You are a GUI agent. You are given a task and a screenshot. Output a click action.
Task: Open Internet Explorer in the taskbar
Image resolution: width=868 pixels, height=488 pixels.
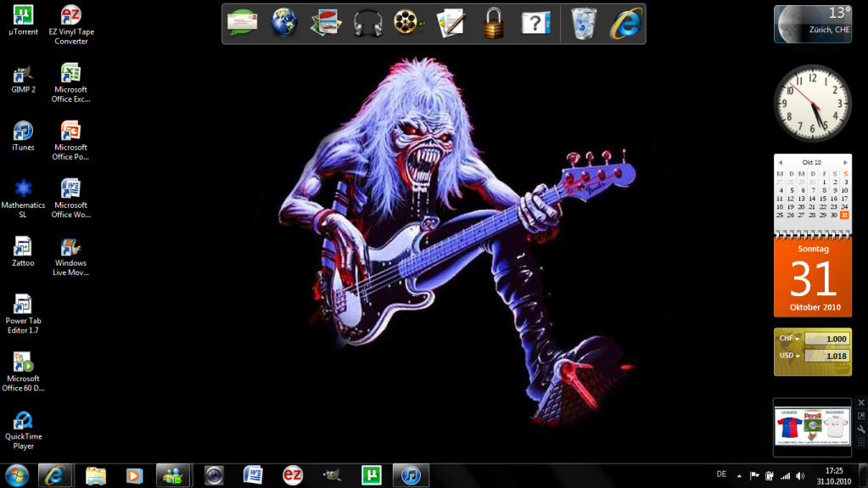pos(55,476)
